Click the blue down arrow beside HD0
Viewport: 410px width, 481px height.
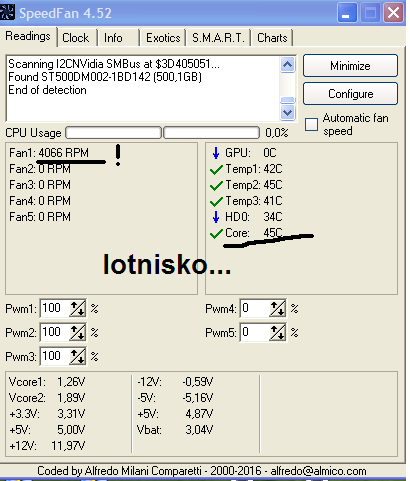216,217
